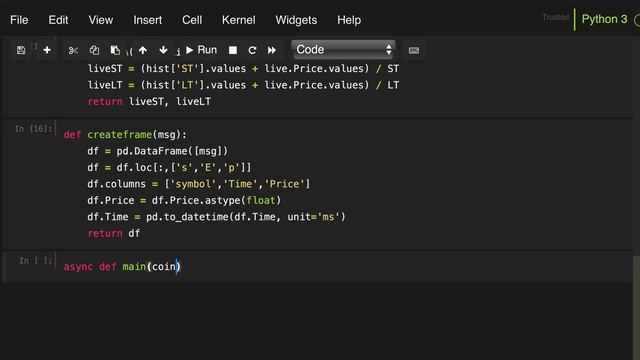Insert a new cell with the plus icon
Image resolution: width=640 pixels, height=360 pixels.
click(x=47, y=50)
